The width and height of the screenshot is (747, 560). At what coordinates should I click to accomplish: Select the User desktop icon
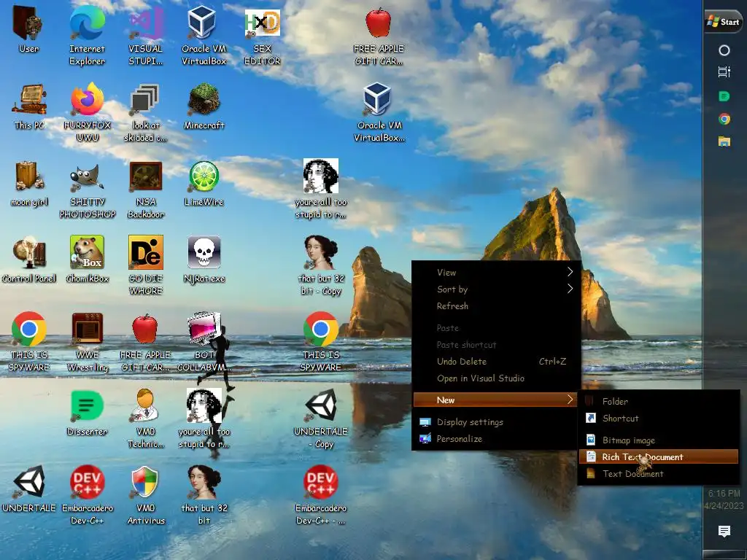click(x=28, y=29)
